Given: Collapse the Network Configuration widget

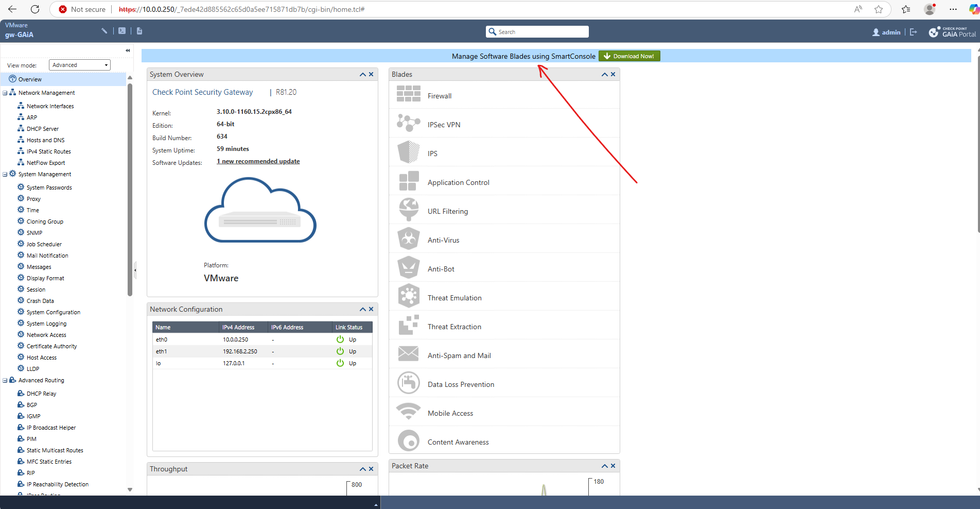Looking at the screenshot, I should [363, 310].
